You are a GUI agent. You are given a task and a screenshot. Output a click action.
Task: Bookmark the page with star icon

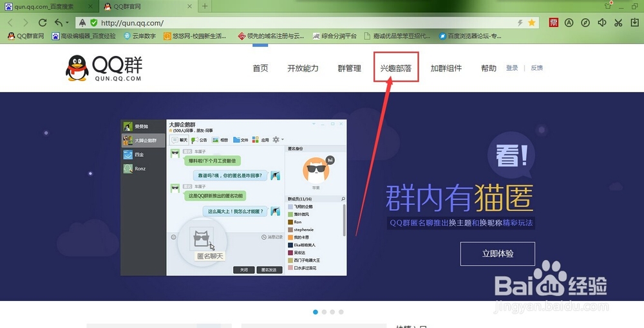531,23
